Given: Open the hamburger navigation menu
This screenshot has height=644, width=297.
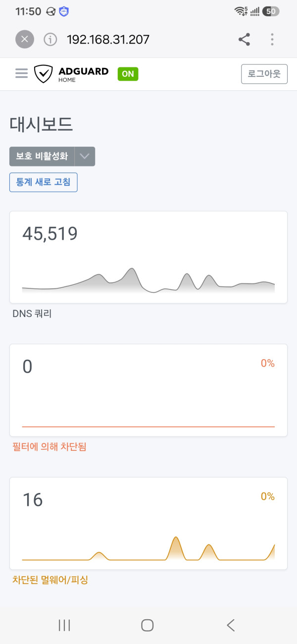Looking at the screenshot, I should [x=21, y=73].
